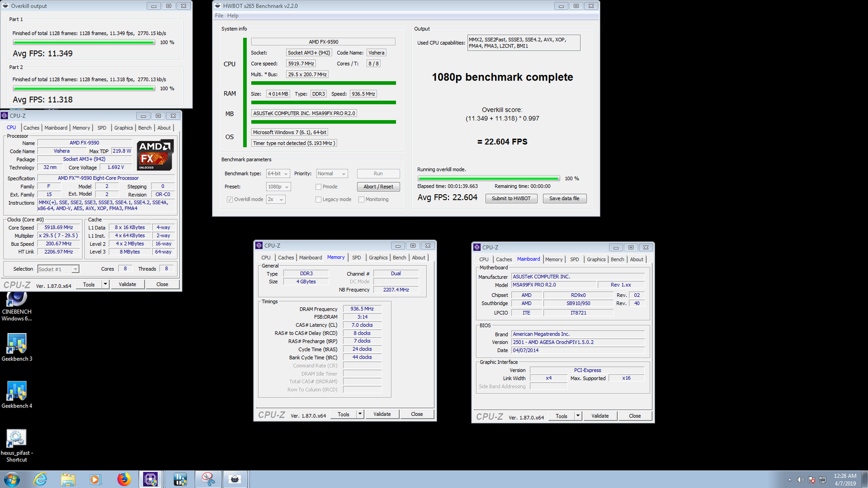
Task: Toggle the Overkill mode checkbox
Action: point(230,199)
